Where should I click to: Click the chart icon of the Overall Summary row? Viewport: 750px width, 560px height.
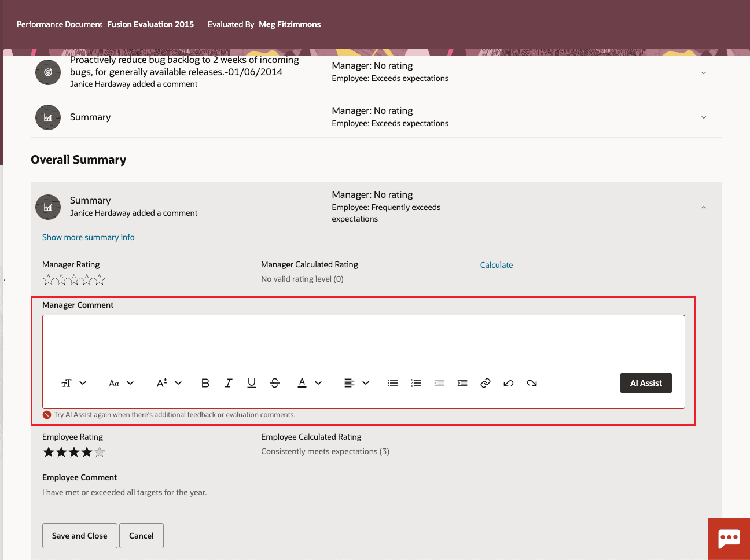coord(48,207)
